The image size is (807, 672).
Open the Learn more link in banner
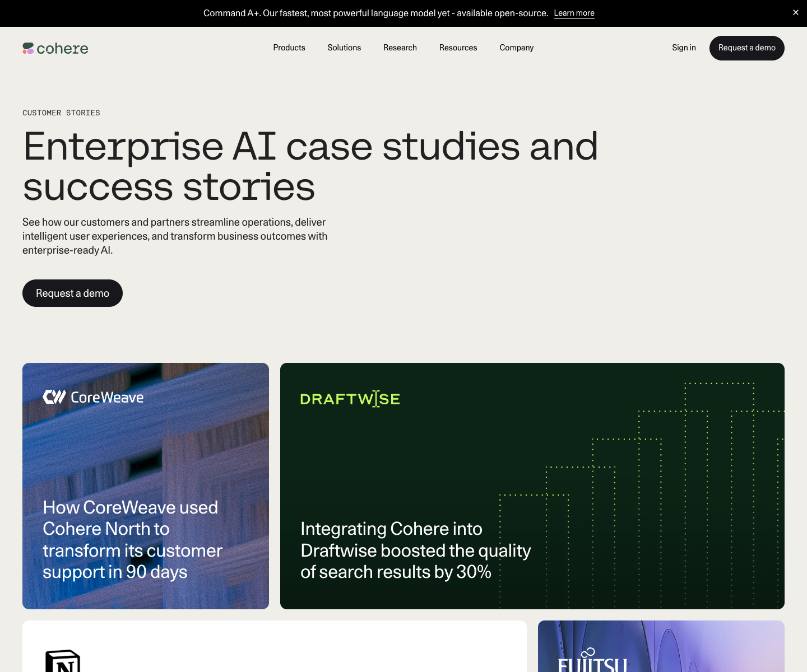(x=574, y=13)
